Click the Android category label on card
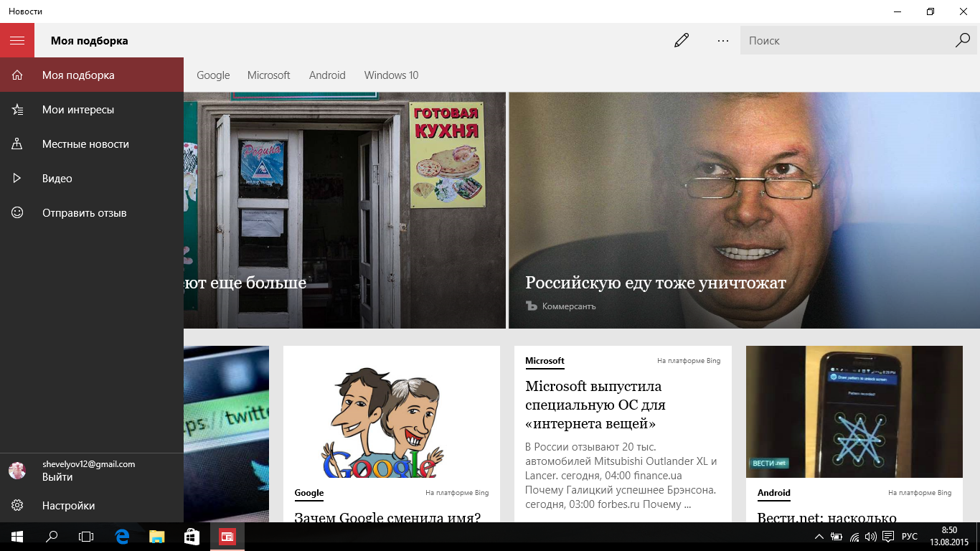The height and width of the screenshot is (551, 980). pyautogui.click(x=774, y=493)
